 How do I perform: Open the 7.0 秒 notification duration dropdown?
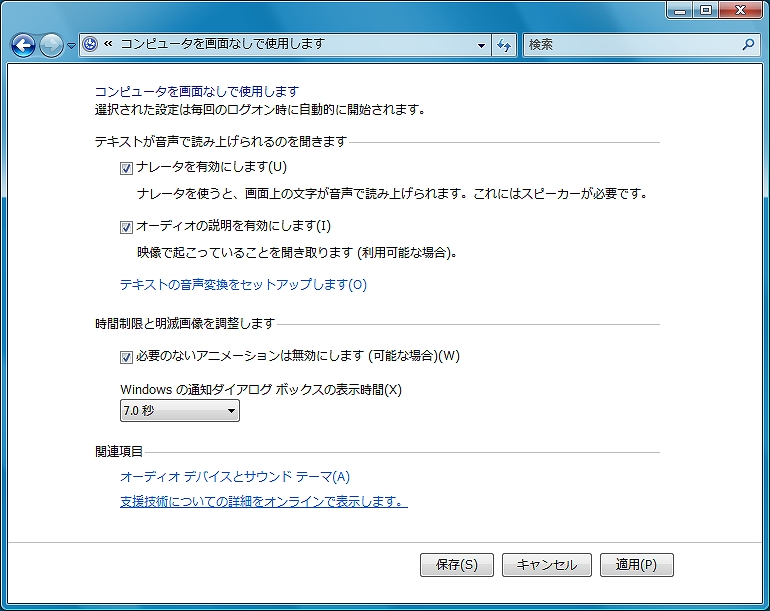(x=180, y=410)
